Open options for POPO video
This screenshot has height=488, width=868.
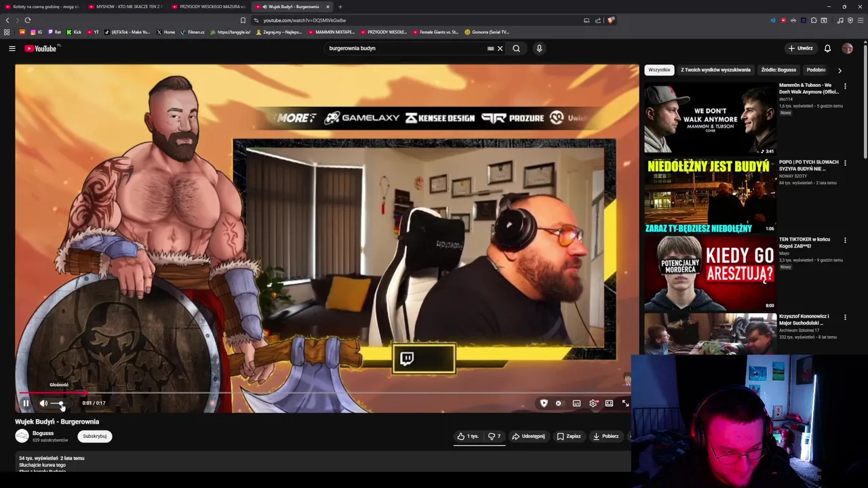coord(845,163)
